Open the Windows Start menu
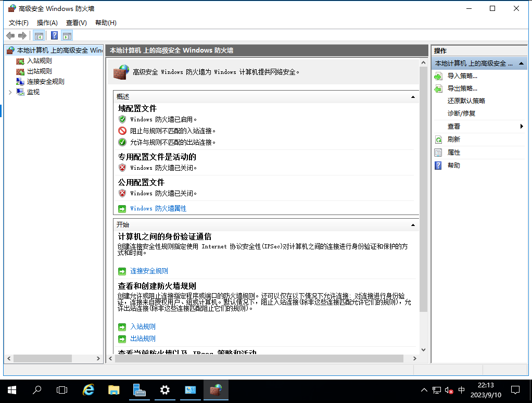 (x=12, y=391)
